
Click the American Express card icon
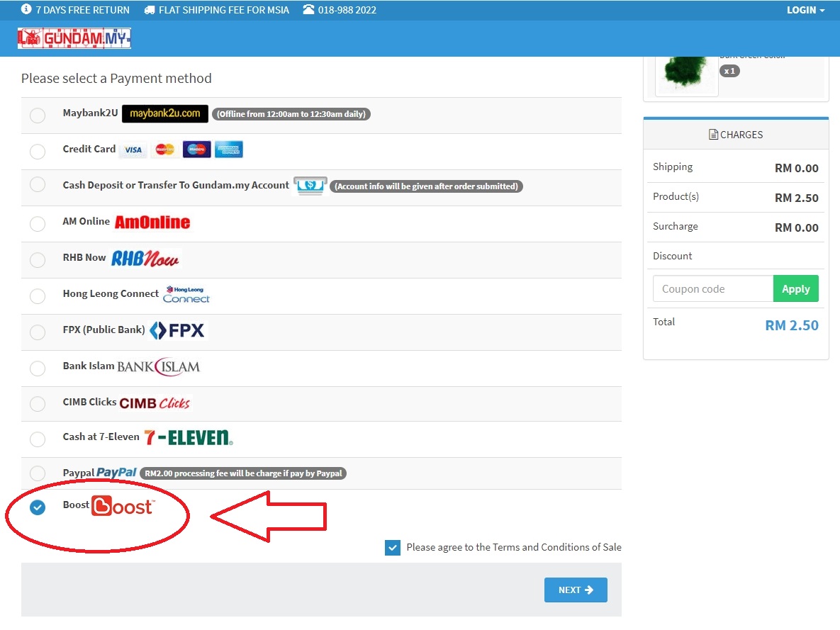[229, 150]
